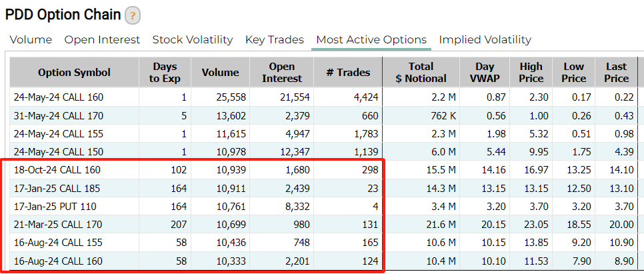644x274 pixels.
Task: Click the Option Symbol column header
Action: pos(75,73)
